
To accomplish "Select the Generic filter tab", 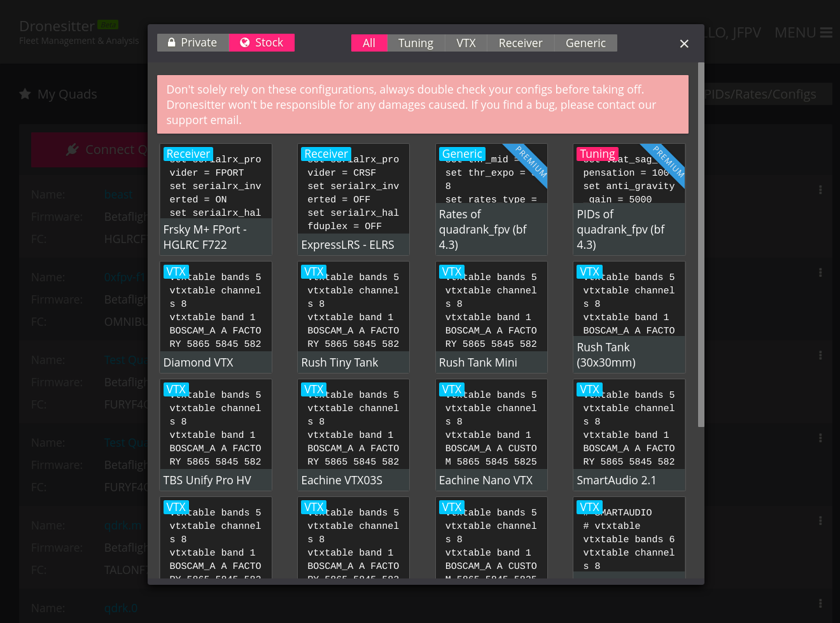I will (x=585, y=43).
